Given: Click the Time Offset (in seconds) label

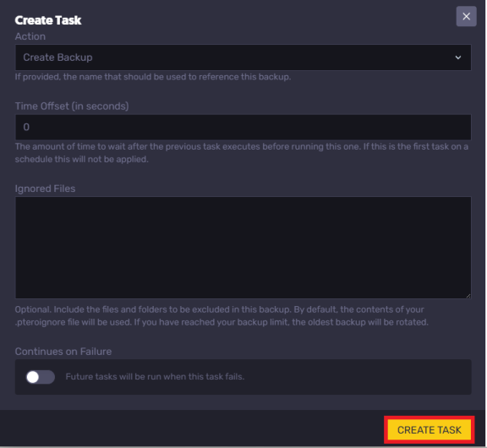Looking at the screenshot, I should click(x=72, y=107).
